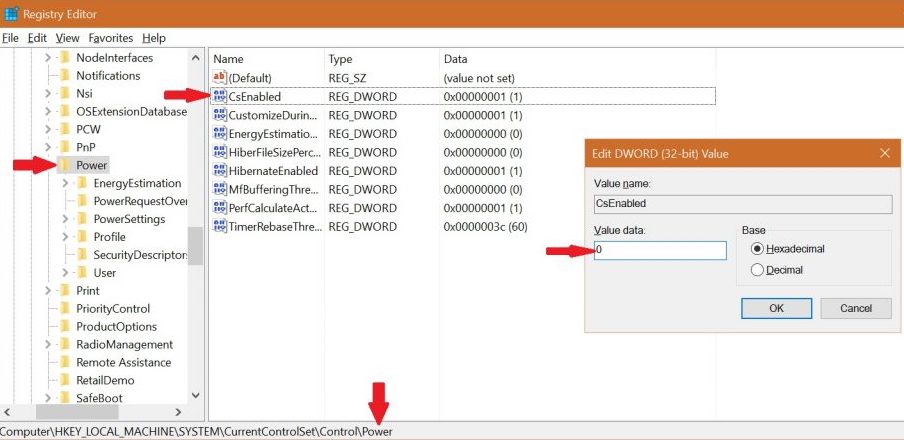Select the PowerRequestOver subkey
This screenshot has height=440, width=904.
click(140, 201)
